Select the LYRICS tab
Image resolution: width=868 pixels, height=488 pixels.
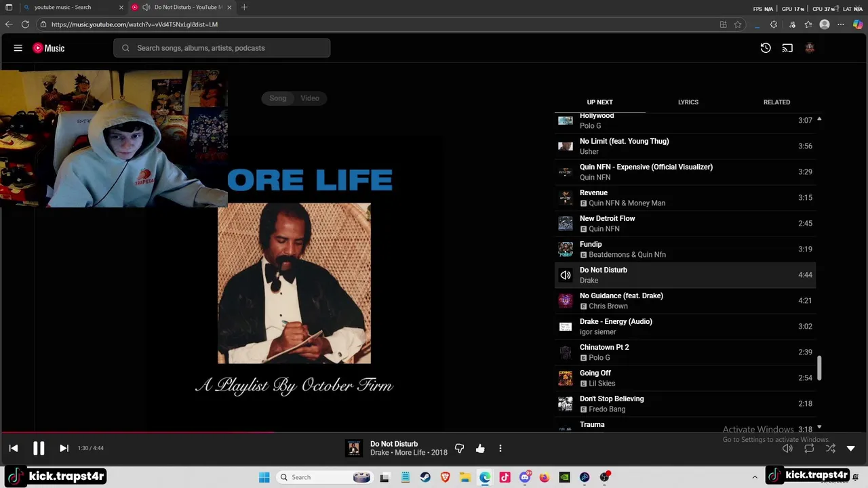tap(688, 102)
